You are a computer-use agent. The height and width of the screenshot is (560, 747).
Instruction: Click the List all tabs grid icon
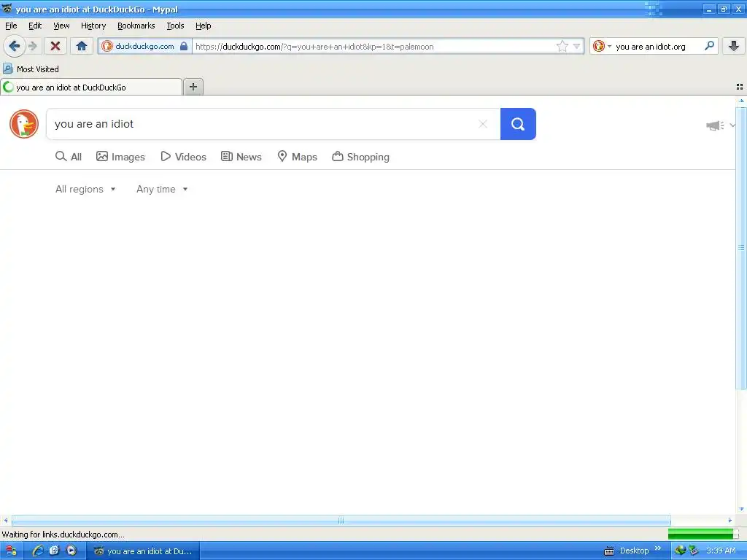[x=740, y=87]
